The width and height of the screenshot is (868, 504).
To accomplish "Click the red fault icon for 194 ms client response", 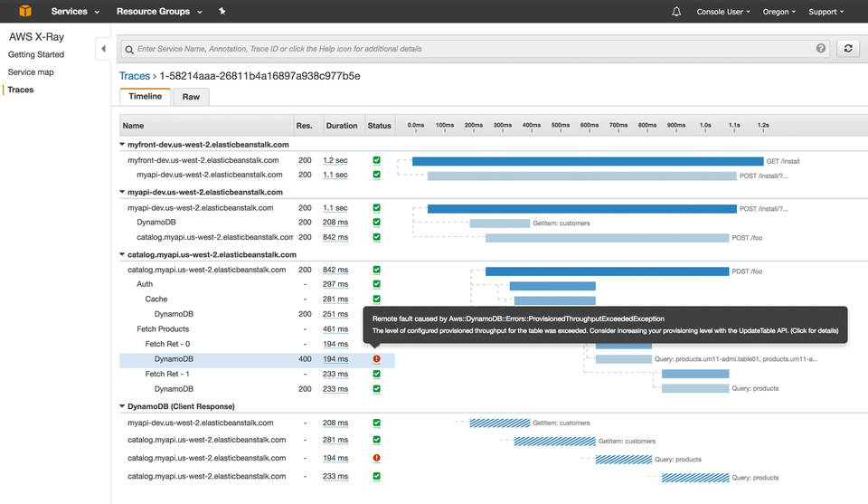I will click(x=376, y=458).
